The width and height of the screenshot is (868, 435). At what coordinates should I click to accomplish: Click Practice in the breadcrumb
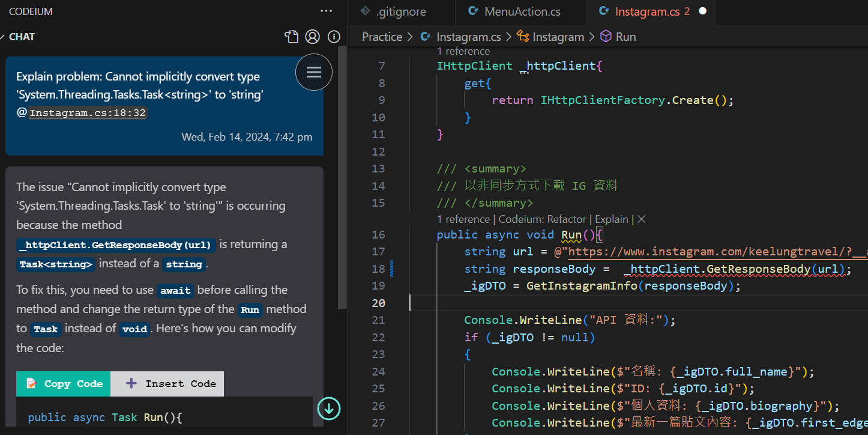pos(382,37)
